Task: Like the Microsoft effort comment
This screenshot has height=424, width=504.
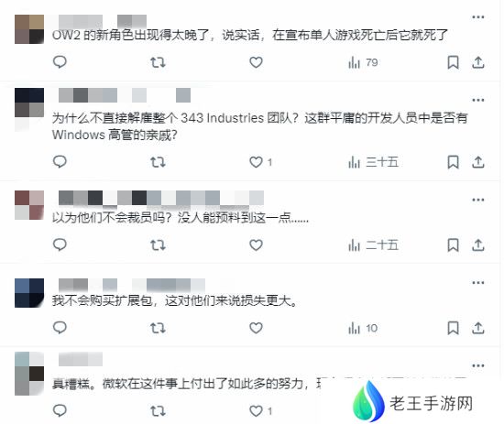Action: pos(257,411)
